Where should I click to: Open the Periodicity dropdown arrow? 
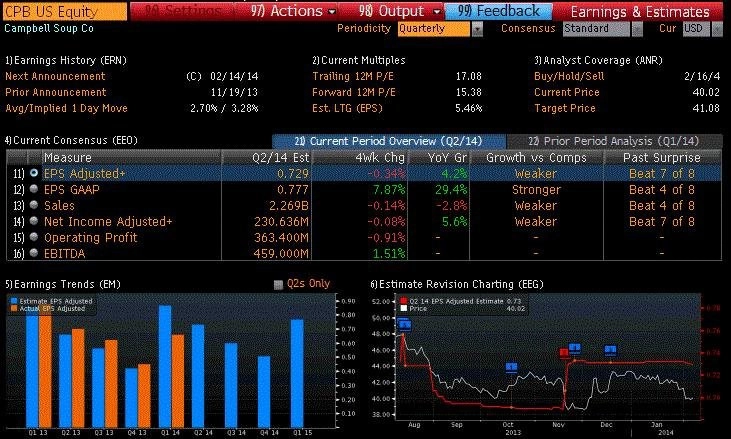(x=476, y=29)
